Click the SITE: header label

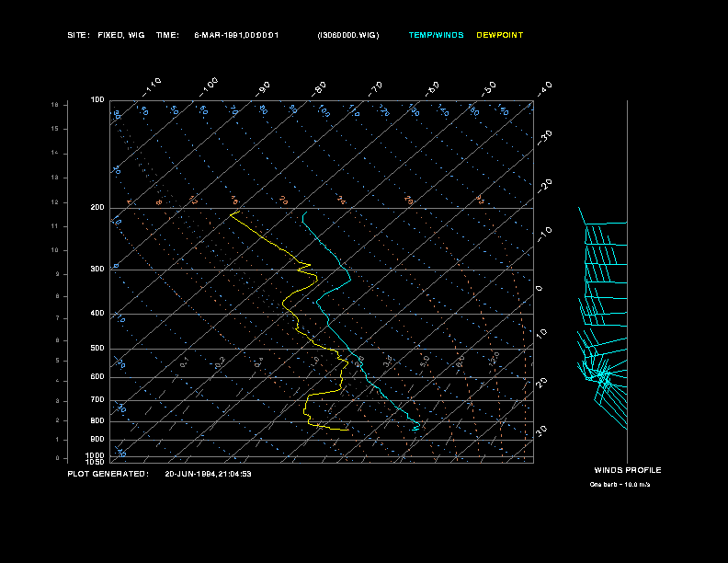point(78,35)
